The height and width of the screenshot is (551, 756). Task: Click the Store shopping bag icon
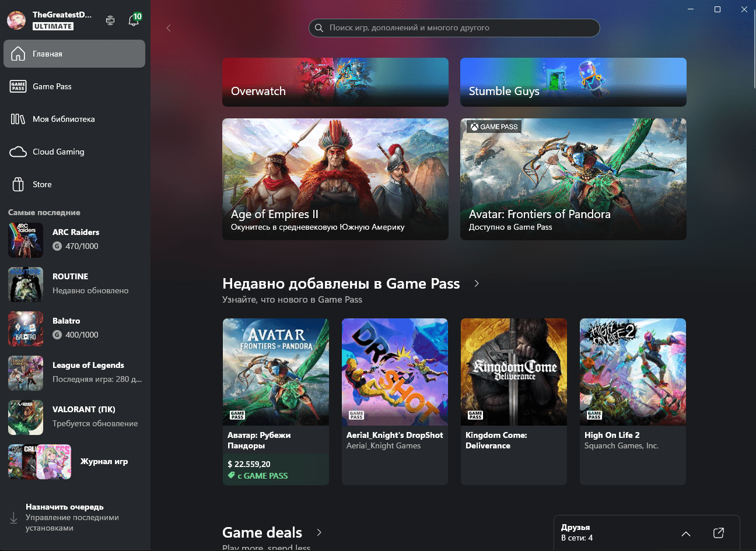(x=18, y=184)
